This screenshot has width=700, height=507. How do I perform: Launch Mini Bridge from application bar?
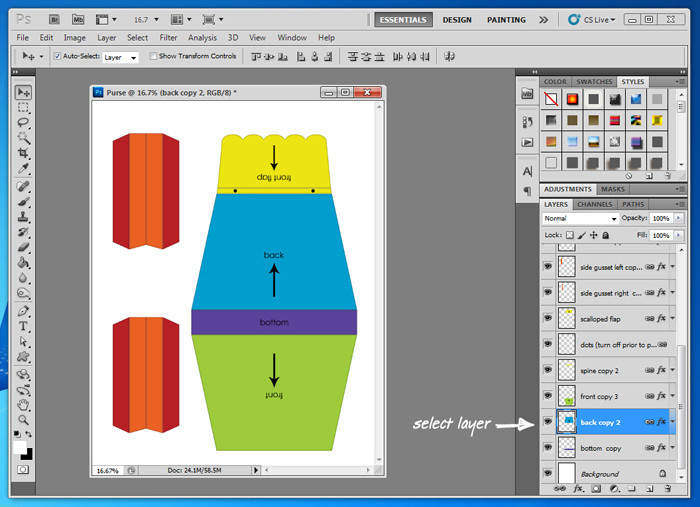click(x=78, y=20)
